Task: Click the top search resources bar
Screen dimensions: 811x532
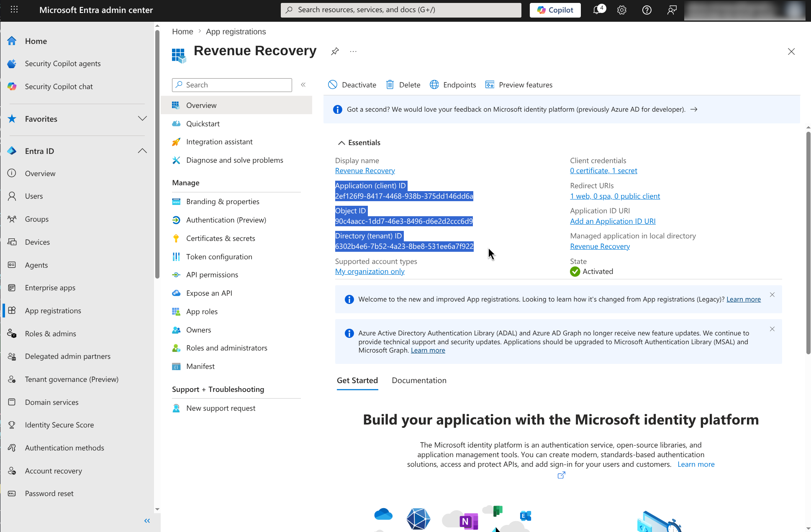Action: coord(401,10)
